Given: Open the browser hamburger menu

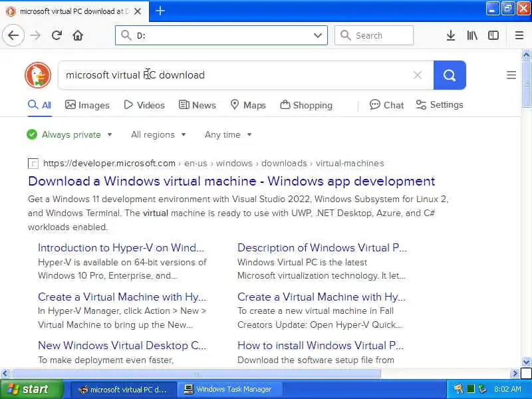Looking at the screenshot, I should coord(519,35).
